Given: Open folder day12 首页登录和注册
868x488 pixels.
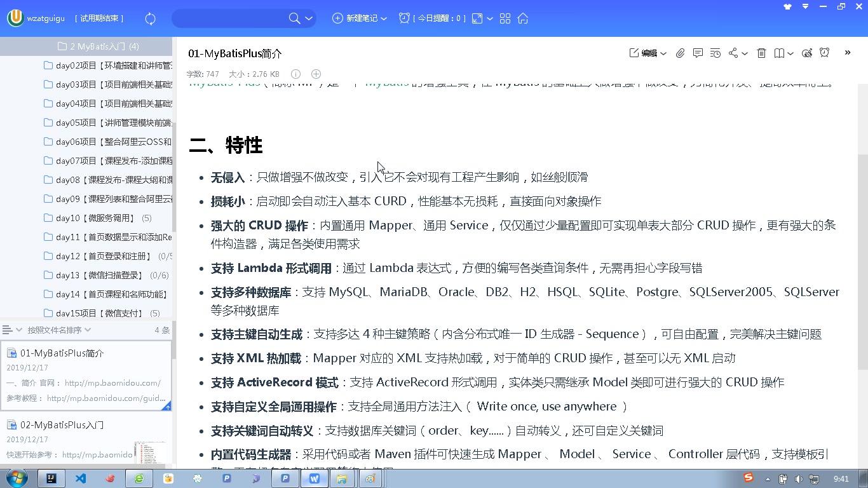Looking at the screenshot, I should tap(107, 256).
